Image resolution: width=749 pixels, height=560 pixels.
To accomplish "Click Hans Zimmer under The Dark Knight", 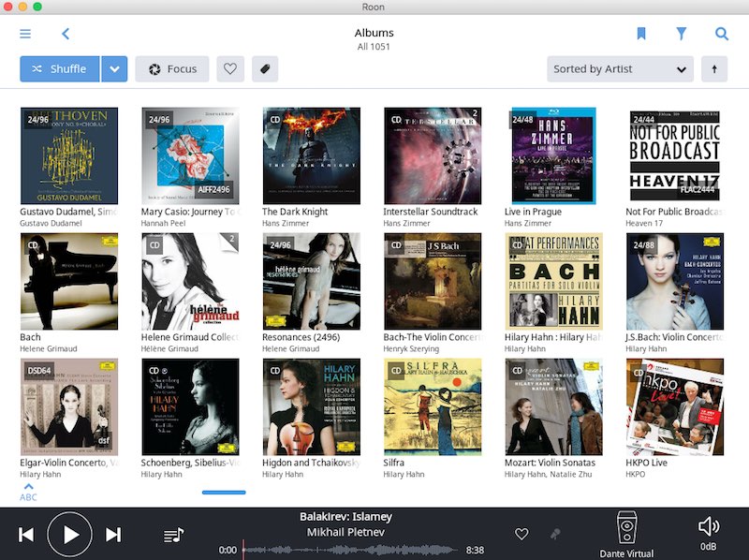I will pos(286,223).
